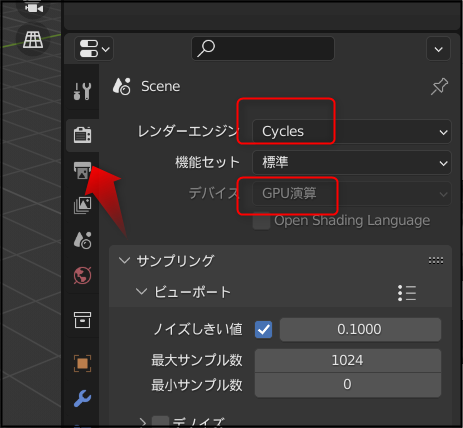Screen dimensions: 463x428
Task: Click the サンプリング panel drag grip dots
Action: (436, 260)
